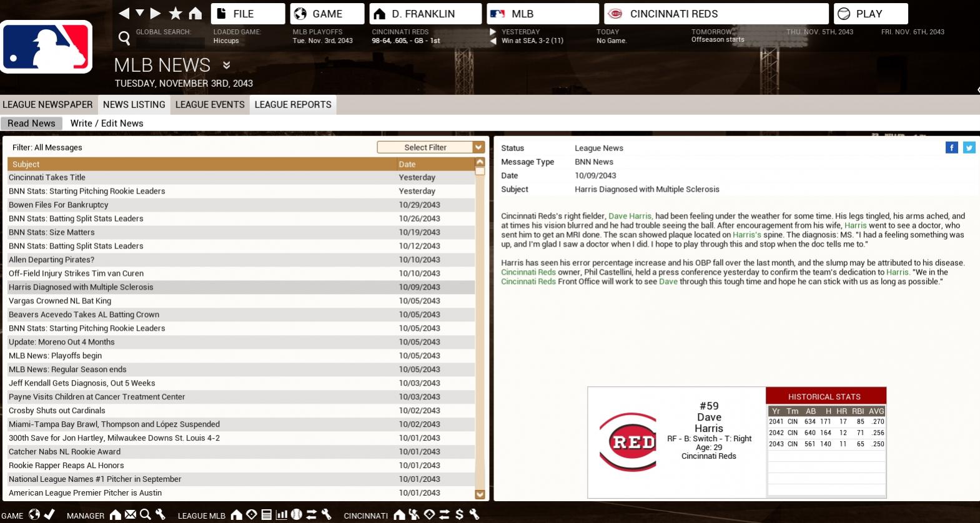Share the article on Twitter
Viewport: 980px width, 523px height.
pos(969,147)
